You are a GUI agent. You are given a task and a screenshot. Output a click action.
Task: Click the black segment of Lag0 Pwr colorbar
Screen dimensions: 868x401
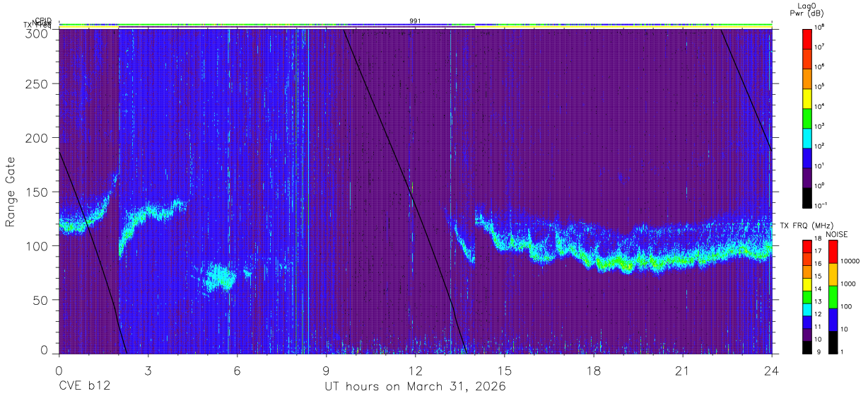click(x=807, y=197)
